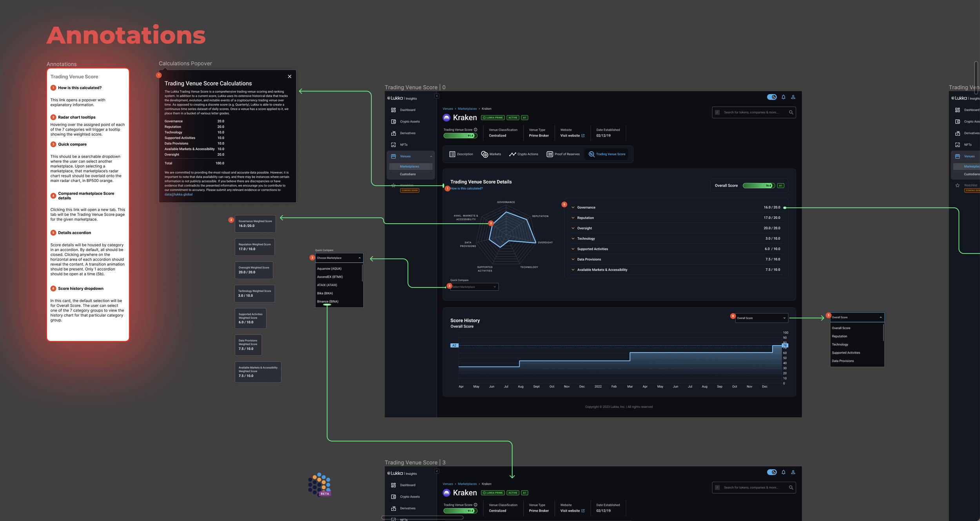This screenshot has height=521, width=980.
Task: Click the info icon next to Trading Venue Score in frame 0
Action: coord(475,129)
